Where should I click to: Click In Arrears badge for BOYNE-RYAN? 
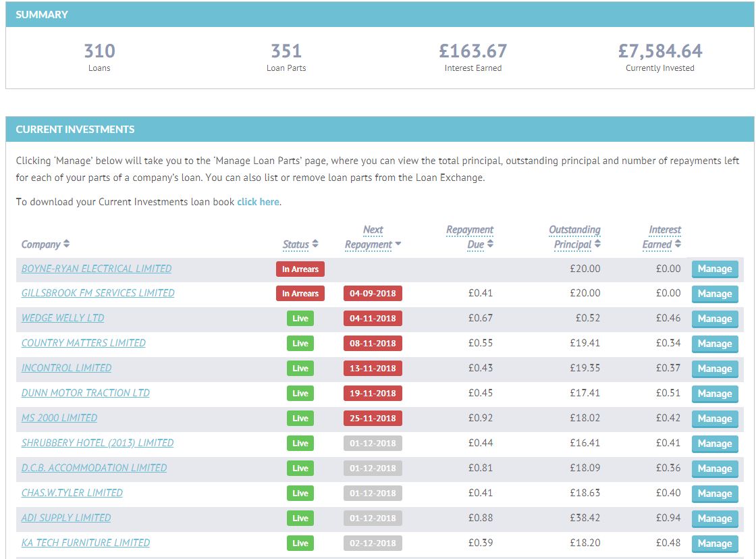point(300,269)
